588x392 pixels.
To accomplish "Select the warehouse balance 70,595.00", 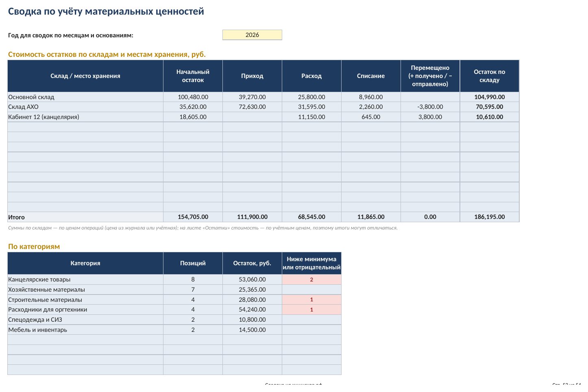I will click(490, 107).
